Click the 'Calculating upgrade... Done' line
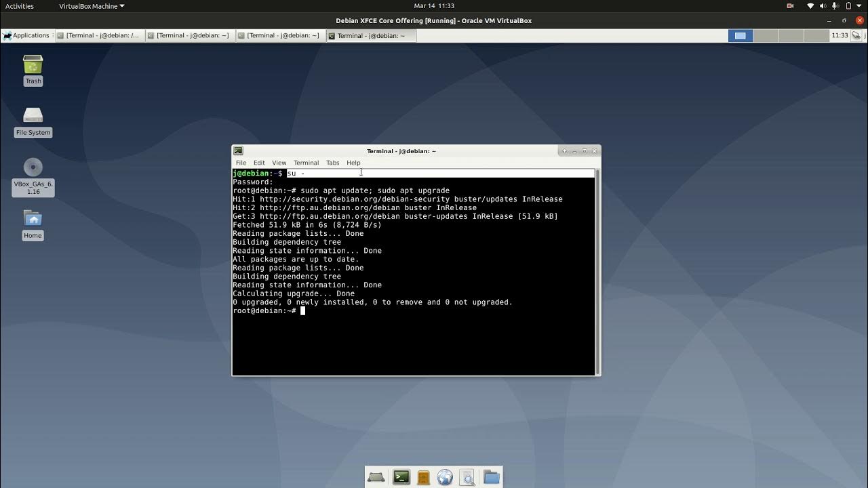This screenshot has height=488, width=868. tap(294, 293)
